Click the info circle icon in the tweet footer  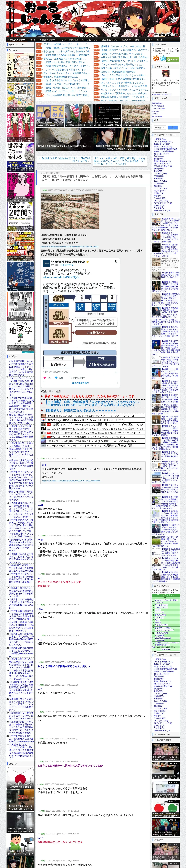click(x=116, y=372)
